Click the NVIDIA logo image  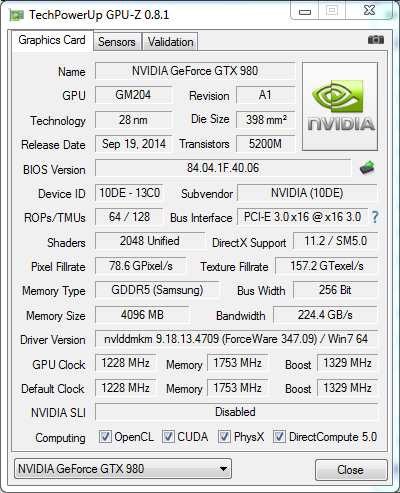[x=340, y=106]
